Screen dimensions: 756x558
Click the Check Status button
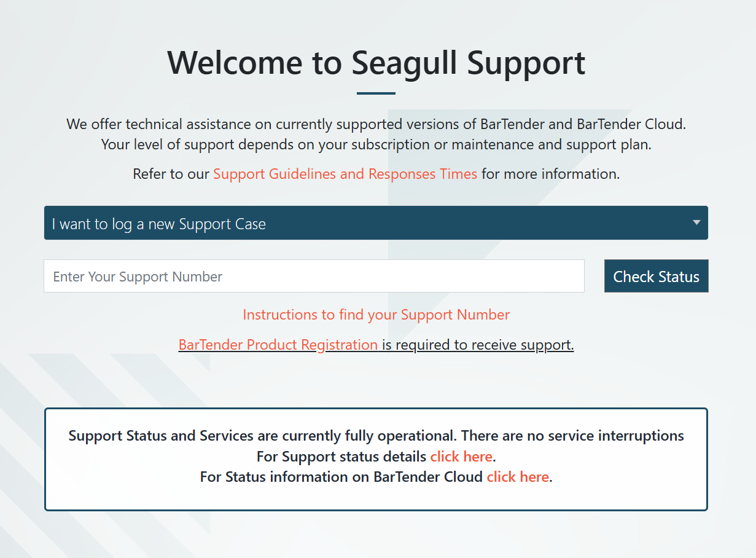[x=656, y=277]
